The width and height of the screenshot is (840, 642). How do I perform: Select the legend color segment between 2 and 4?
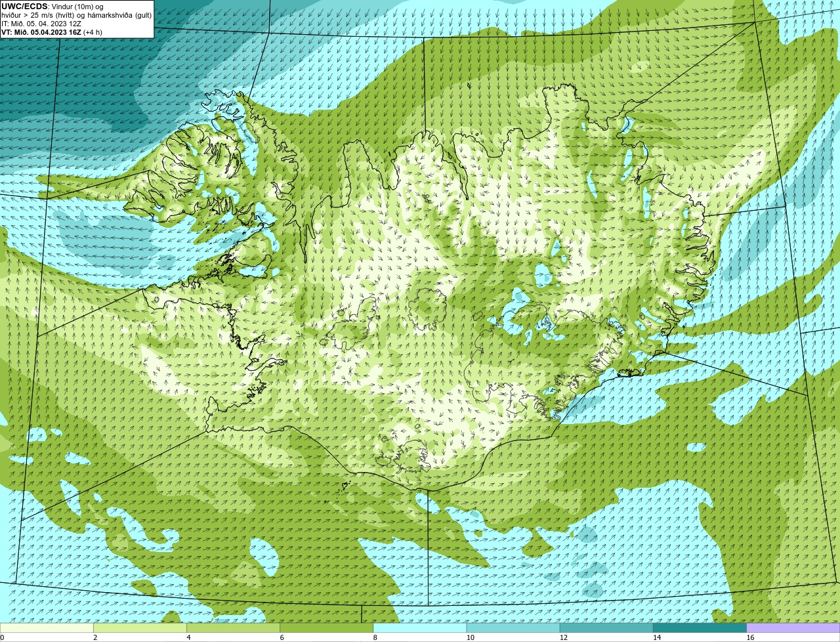pyautogui.click(x=140, y=628)
